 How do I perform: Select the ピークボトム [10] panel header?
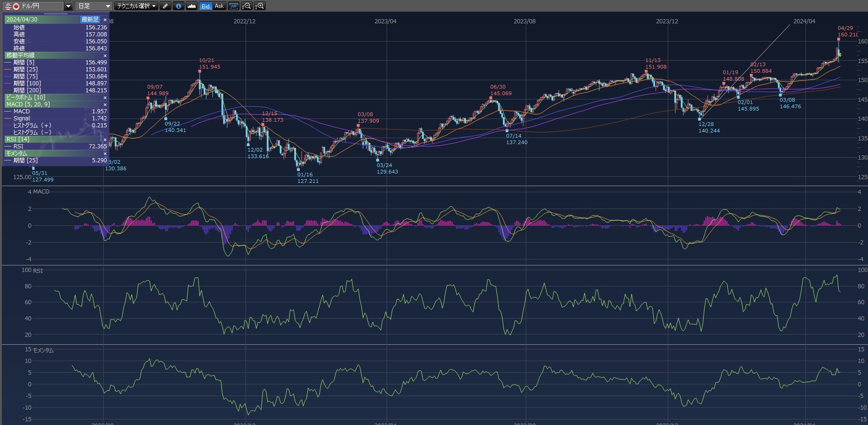[x=26, y=98]
